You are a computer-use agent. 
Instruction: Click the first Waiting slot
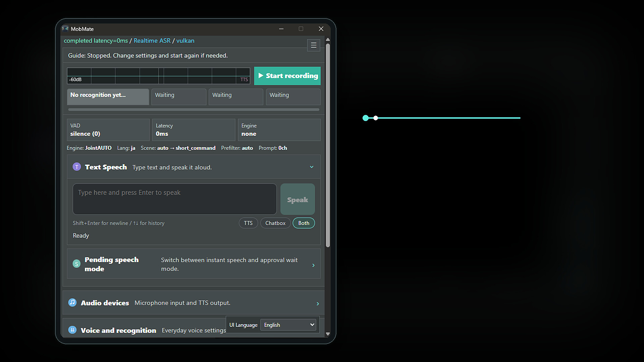click(x=179, y=97)
